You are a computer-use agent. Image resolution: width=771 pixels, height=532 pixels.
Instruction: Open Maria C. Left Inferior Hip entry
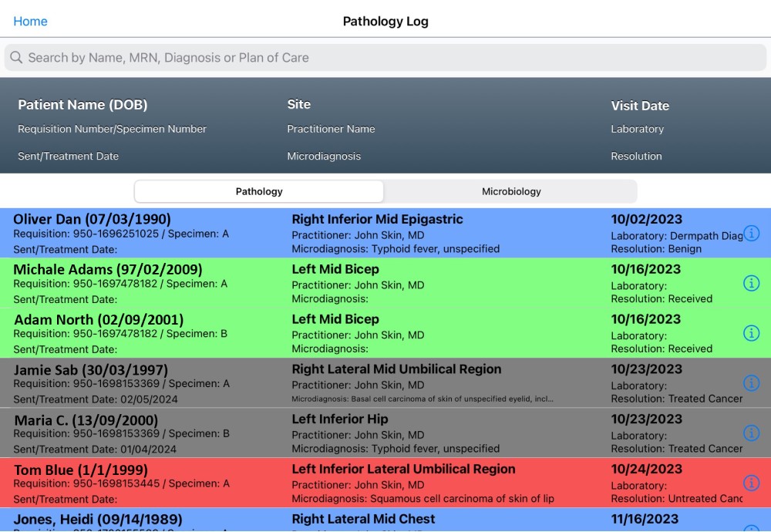[x=370, y=433]
